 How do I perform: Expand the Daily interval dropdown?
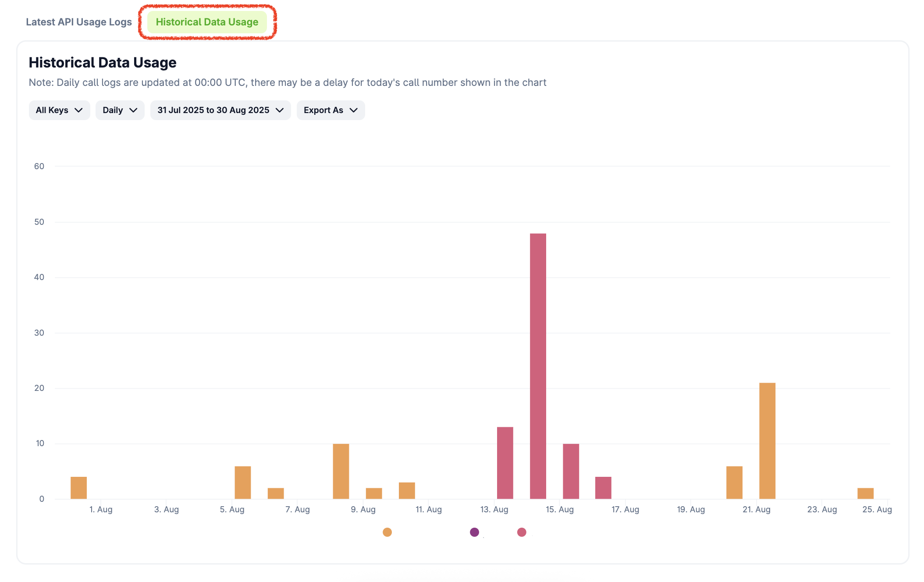coord(120,110)
